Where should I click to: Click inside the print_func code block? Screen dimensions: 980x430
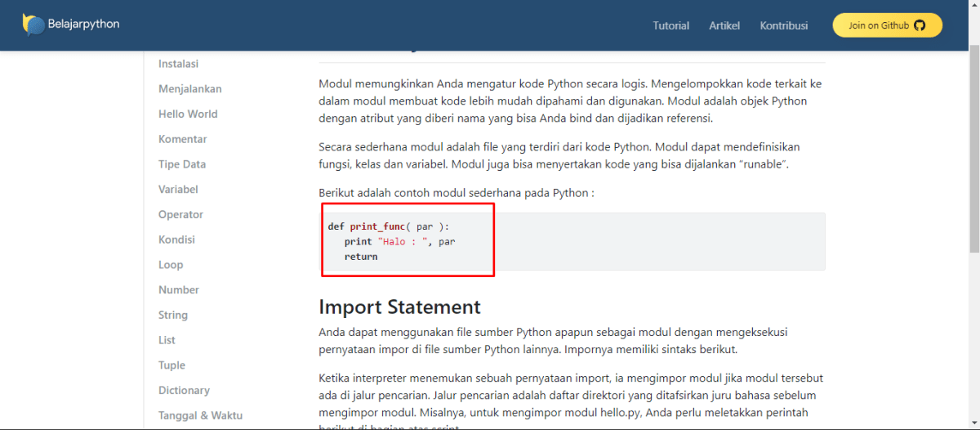pos(572,241)
